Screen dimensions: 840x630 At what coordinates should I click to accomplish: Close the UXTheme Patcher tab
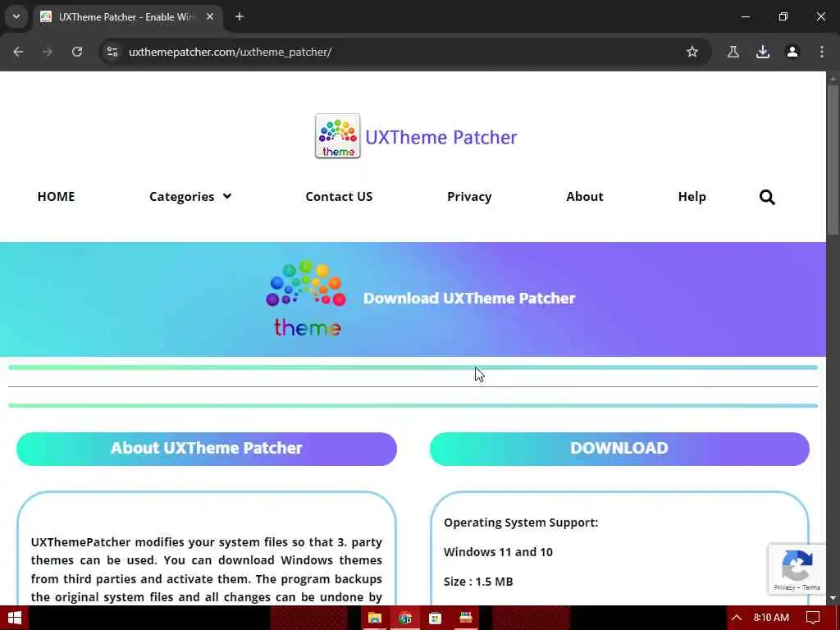[x=210, y=16]
